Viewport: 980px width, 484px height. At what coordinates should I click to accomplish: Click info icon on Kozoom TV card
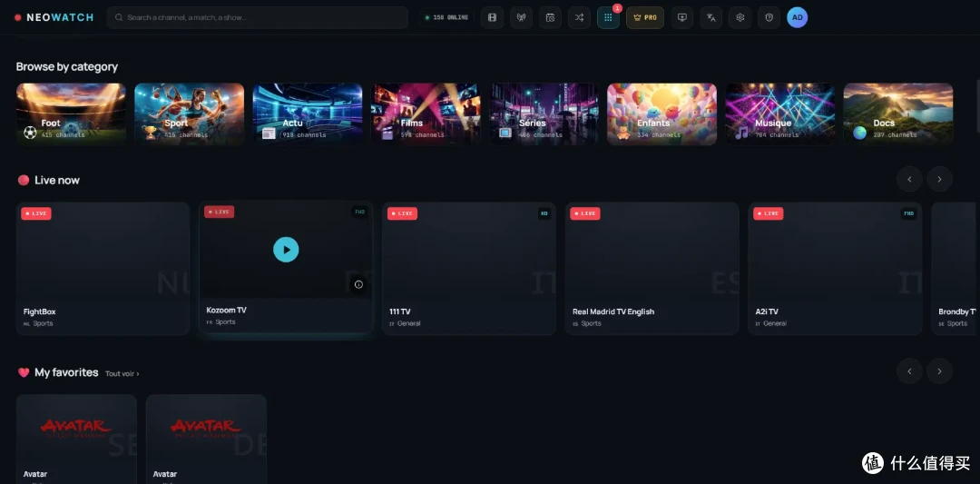(x=358, y=284)
